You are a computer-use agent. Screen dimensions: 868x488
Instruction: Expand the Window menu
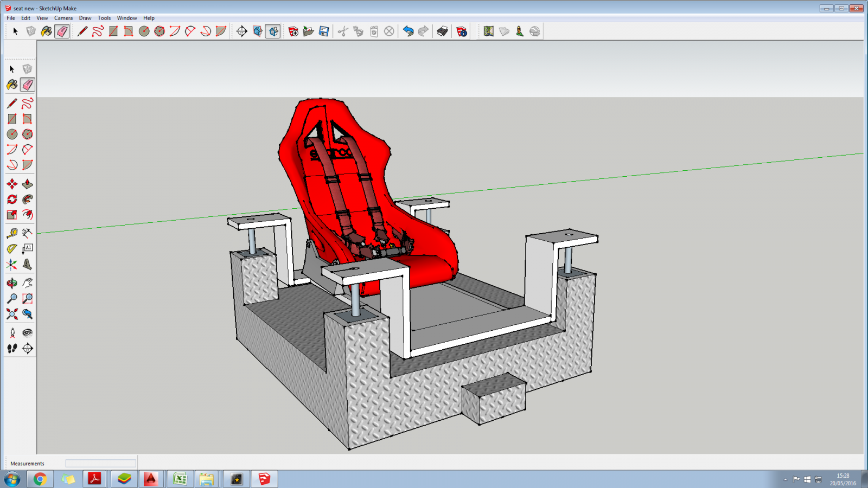tap(127, 18)
